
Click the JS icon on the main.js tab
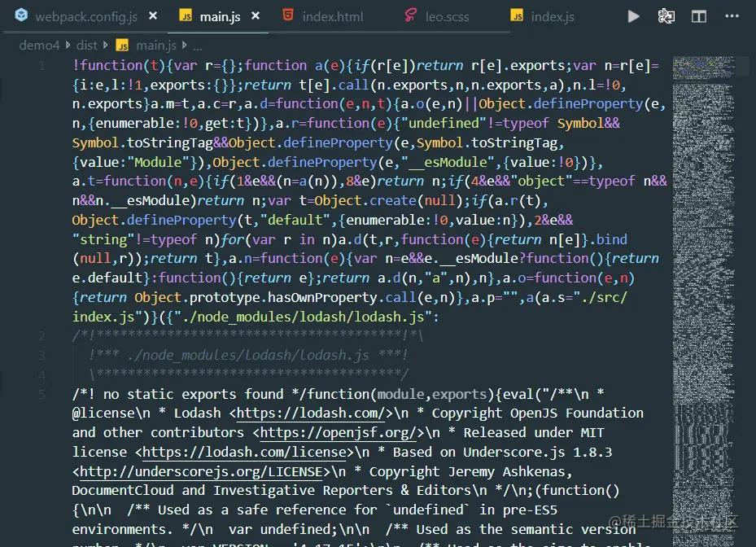(x=186, y=15)
